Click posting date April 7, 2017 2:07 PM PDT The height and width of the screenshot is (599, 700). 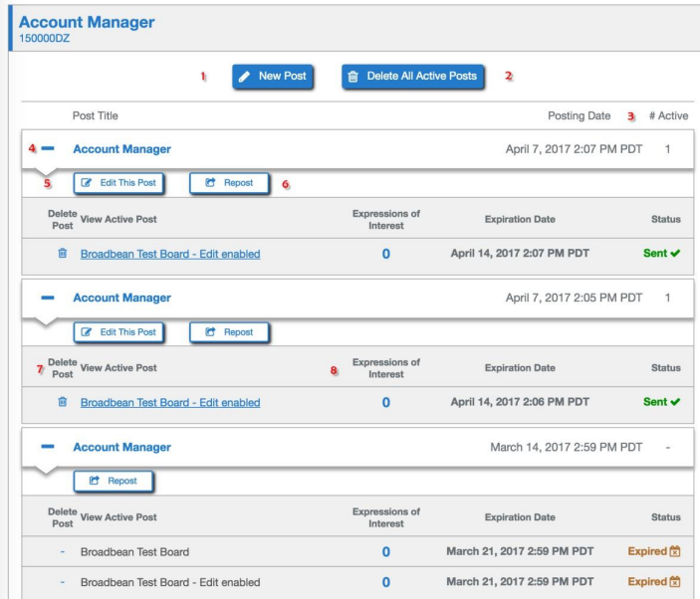[574, 149]
